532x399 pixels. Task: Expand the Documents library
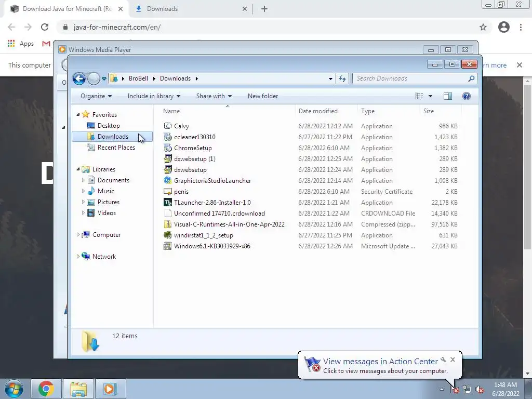[x=83, y=180]
